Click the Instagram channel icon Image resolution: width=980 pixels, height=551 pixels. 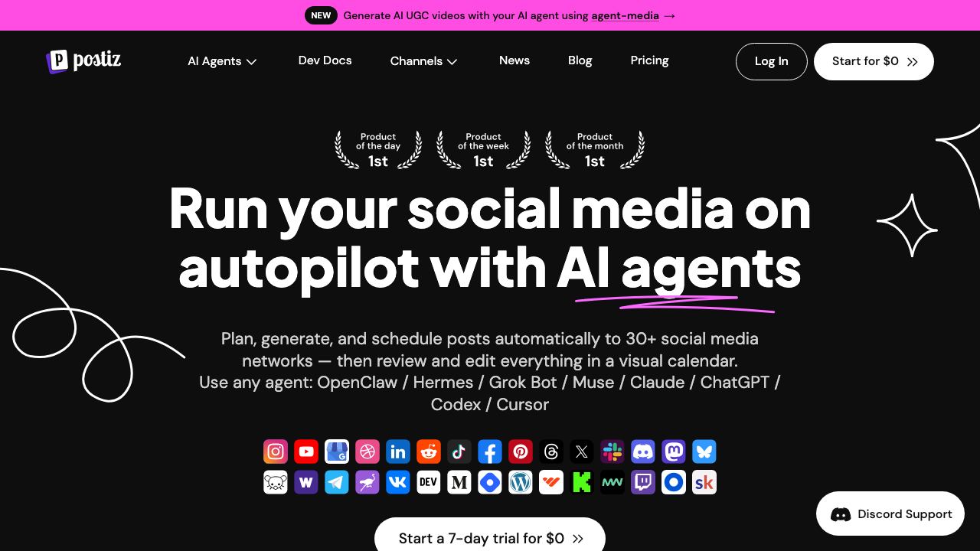(x=276, y=452)
